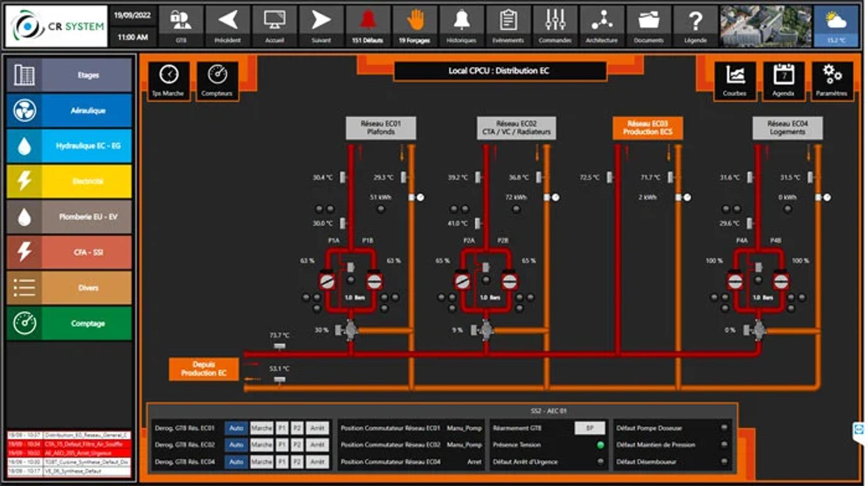Select the Etages menu
Image resolution: width=868 pixels, height=486 pixels.
[x=69, y=75]
